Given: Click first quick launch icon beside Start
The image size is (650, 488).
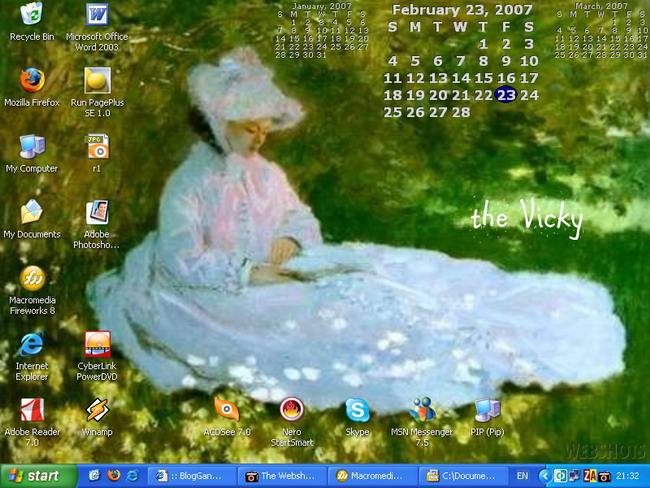Looking at the screenshot, I should [x=95, y=476].
